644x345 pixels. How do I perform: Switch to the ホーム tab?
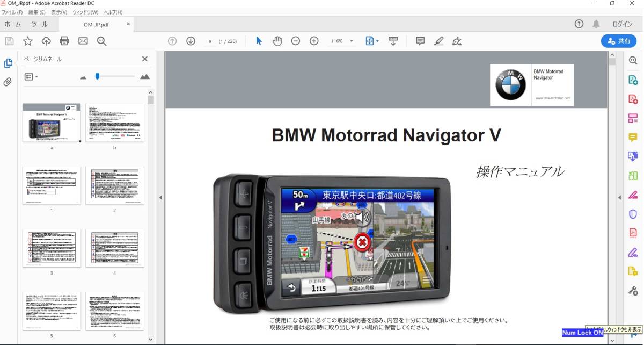(13, 24)
